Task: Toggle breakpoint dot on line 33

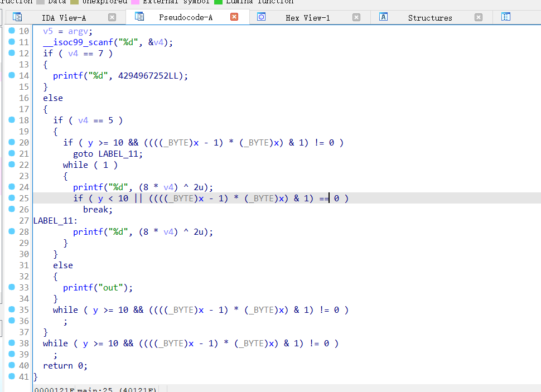Action: [12, 287]
